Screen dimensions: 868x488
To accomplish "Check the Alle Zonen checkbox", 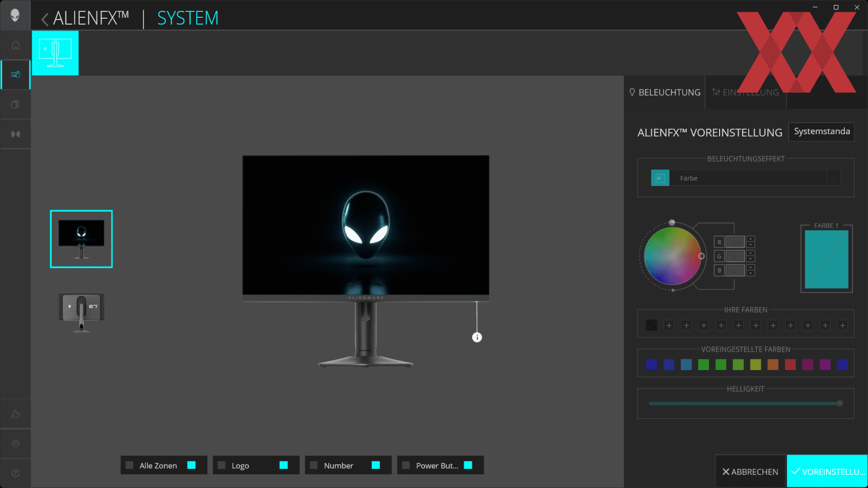I will pos(129,465).
